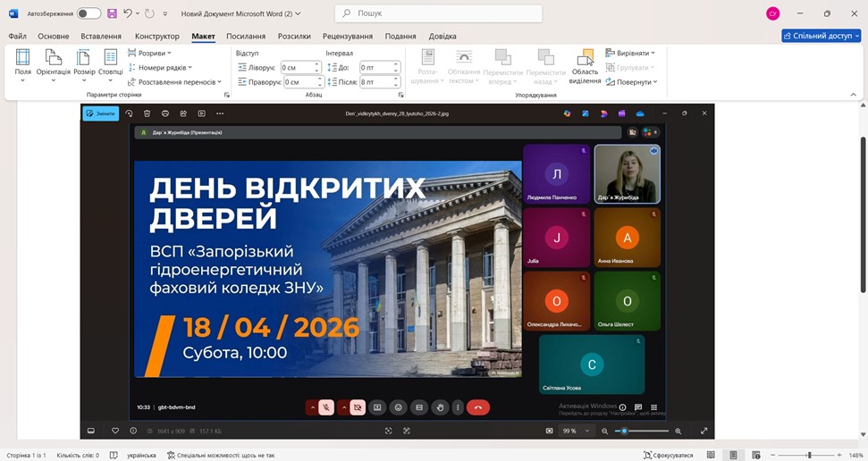Screen dimensions: 868x461
Task: Click the Undo arrow icon
Action: [x=128, y=13]
